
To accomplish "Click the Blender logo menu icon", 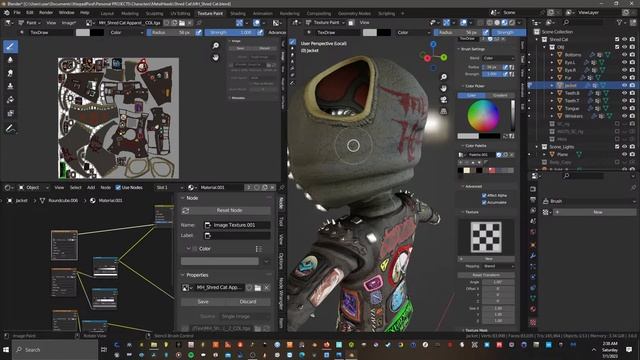I will (x=7, y=13).
